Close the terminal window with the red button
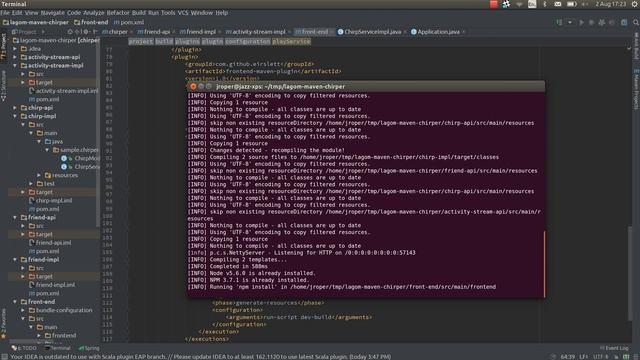Viewport: 640px width, 360px height. 193,87
